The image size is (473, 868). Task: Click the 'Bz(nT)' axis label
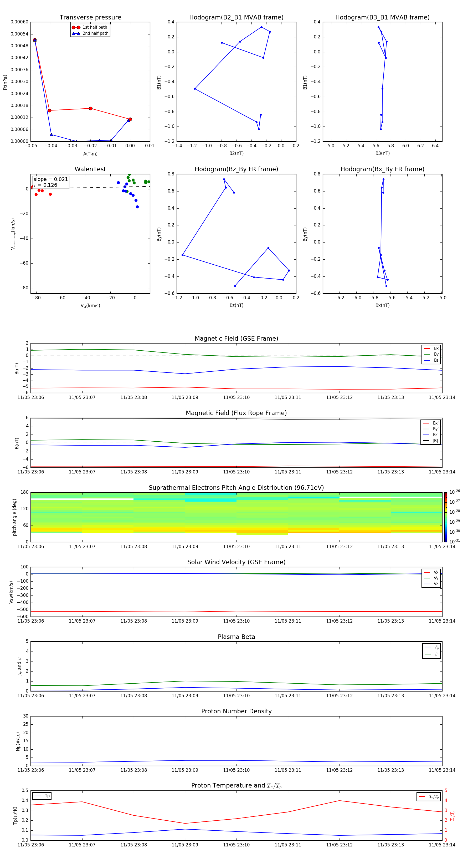[x=236, y=305]
